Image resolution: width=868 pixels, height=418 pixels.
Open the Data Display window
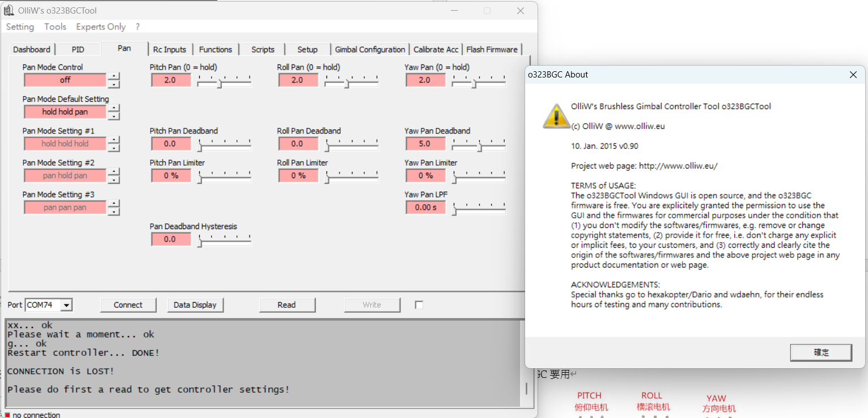pyautogui.click(x=195, y=305)
